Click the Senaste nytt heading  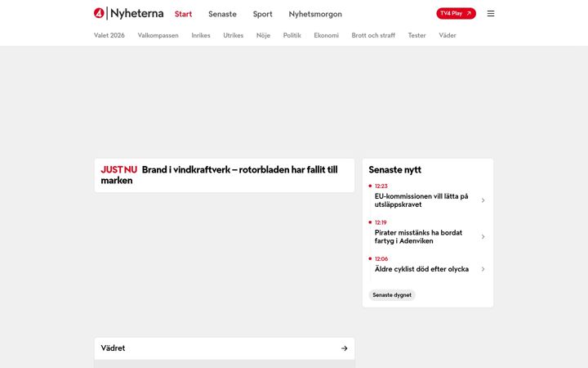(395, 170)
